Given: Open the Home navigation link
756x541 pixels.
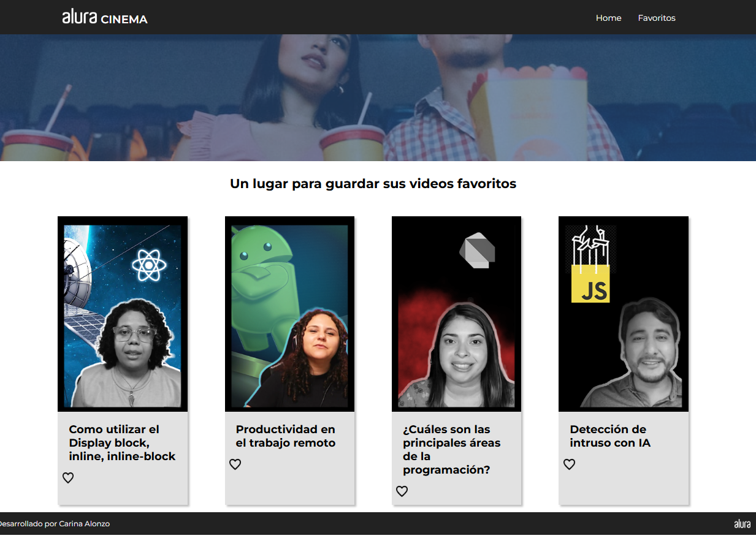Looking at the screenshot, I should point(608,18).
